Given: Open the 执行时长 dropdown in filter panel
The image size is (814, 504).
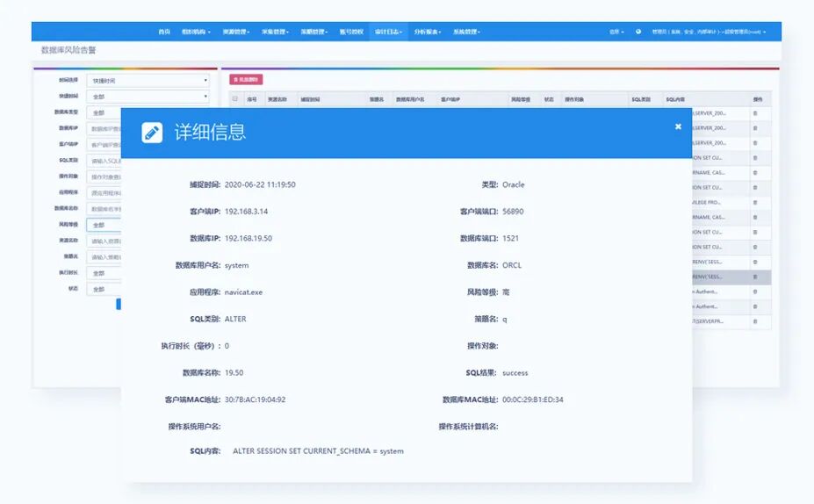Looking at the screenshot, I should coord(104,273).
